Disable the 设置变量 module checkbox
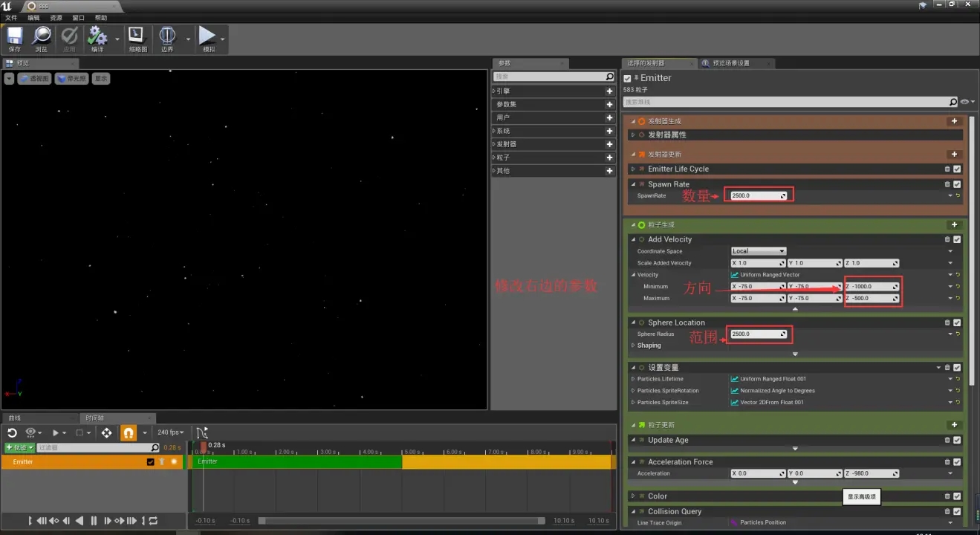The height and width of the screenshot is (535, 980). click(957, 367)
